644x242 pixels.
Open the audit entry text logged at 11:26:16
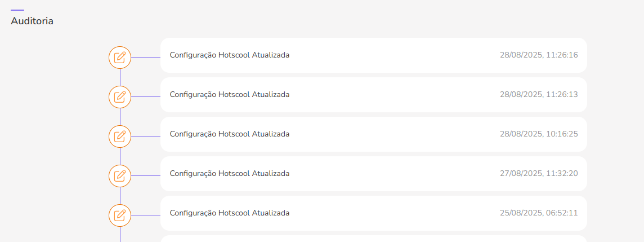[x=230, y=55]
